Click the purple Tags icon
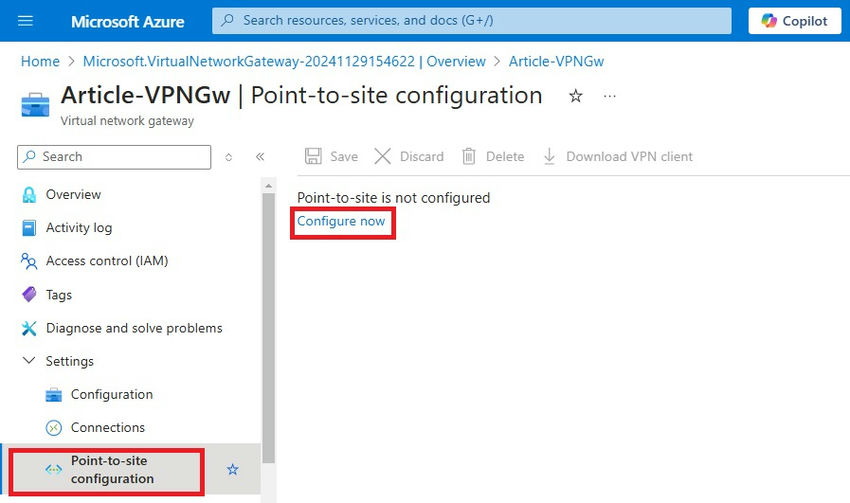Image resolution: width=850 pixels, height=503 pixels. (29, 294)
